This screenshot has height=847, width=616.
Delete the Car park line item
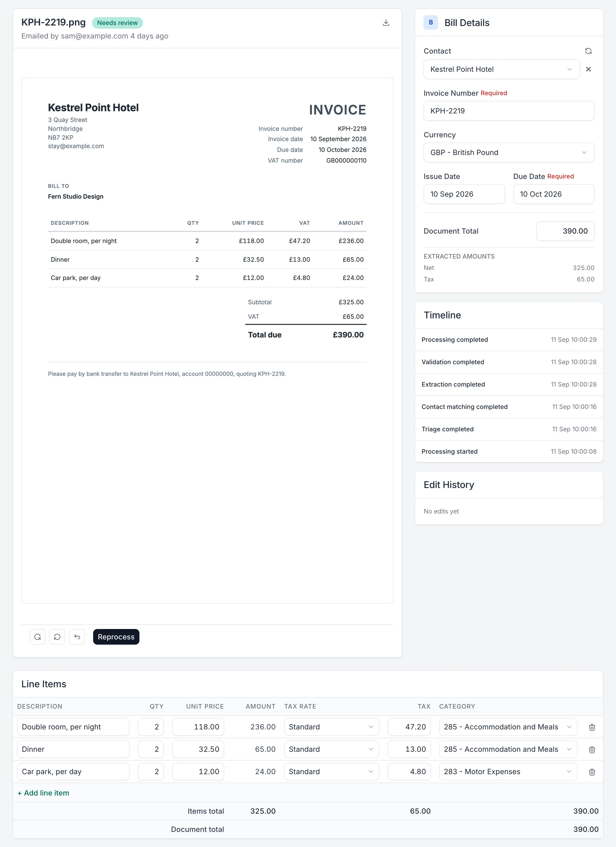592,772
